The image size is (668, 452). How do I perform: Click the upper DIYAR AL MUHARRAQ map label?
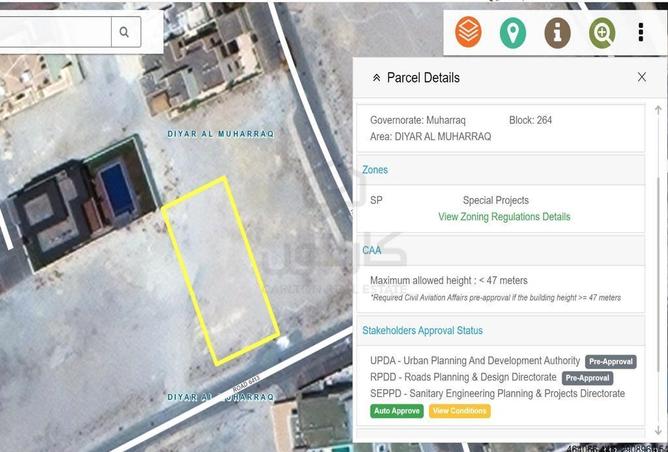[221, 134]
